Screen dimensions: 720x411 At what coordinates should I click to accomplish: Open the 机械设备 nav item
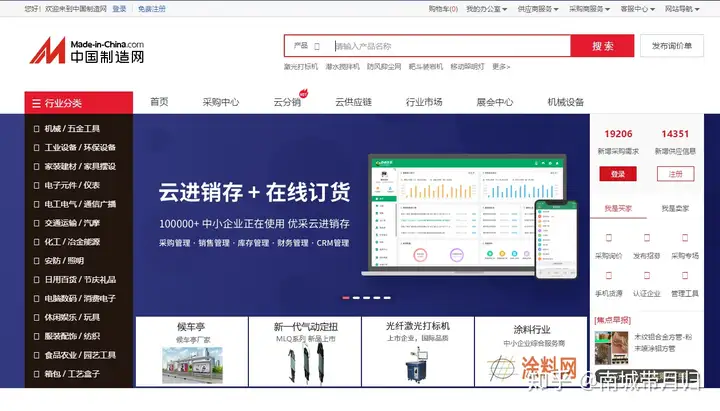(x=565, y=102)
